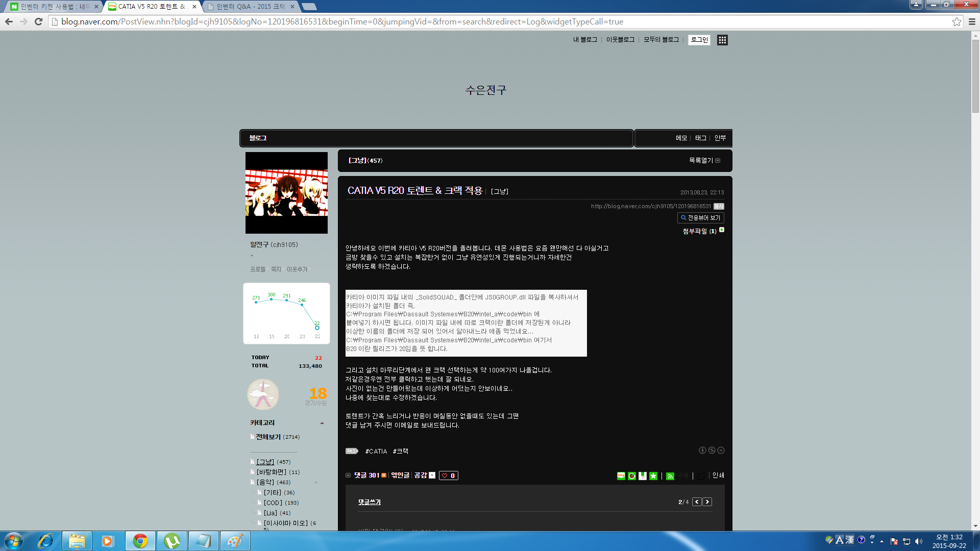Image resolution: width=980 pixels, height=551 pixels.
Task: Go to previous comment page arrow
Action: (697, 502)
